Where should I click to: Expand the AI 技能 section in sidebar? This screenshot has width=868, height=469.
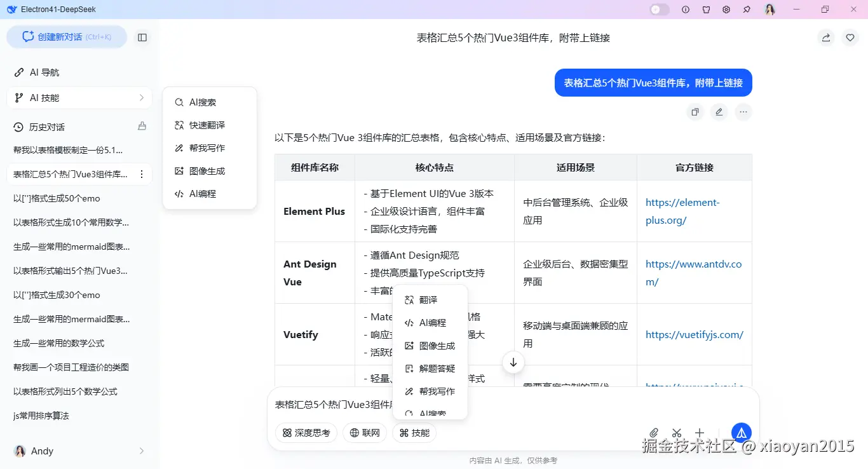[79, 97]
